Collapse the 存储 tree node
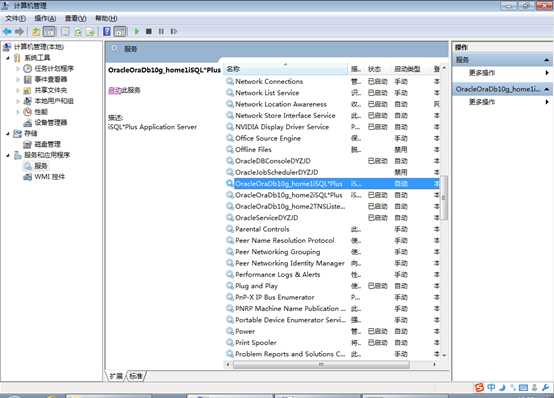Image resolution: width=554 pixels, height=398 pixels. tap(8, 134)
